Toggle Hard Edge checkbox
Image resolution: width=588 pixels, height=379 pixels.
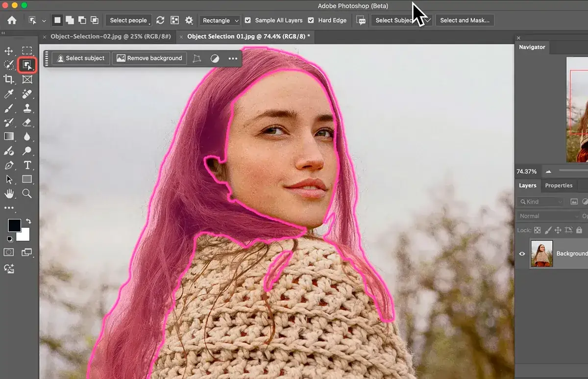click(x=311, y=20)
